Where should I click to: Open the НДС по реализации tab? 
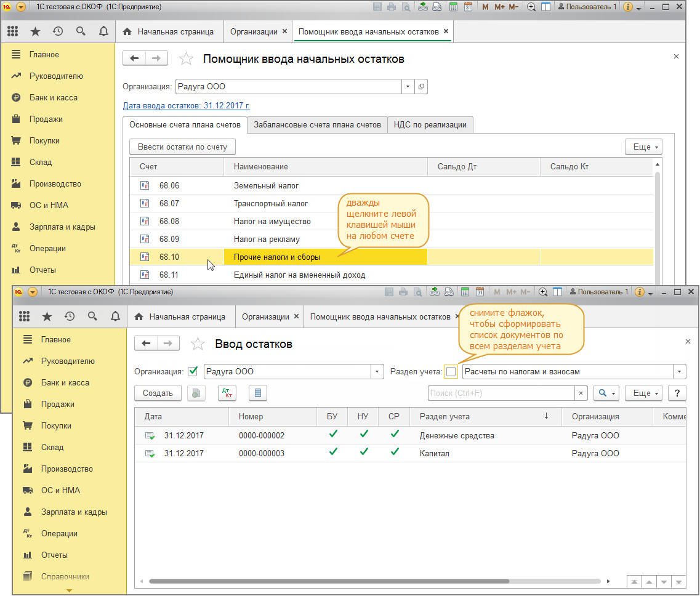click(x=430, y=125)
